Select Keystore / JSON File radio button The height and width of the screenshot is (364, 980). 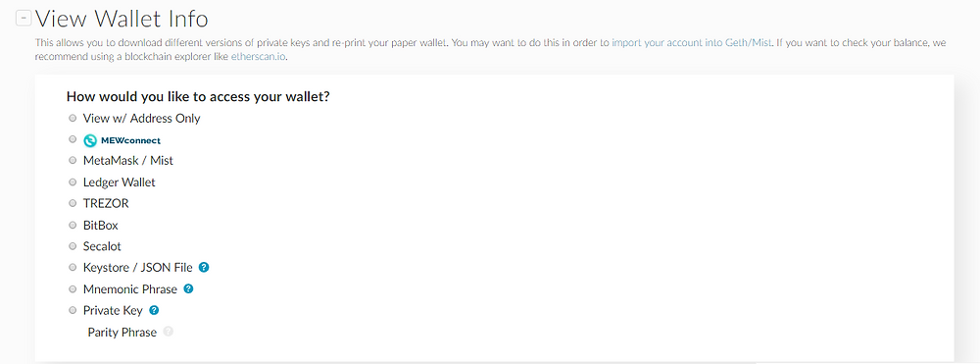(x=73, y=267)
